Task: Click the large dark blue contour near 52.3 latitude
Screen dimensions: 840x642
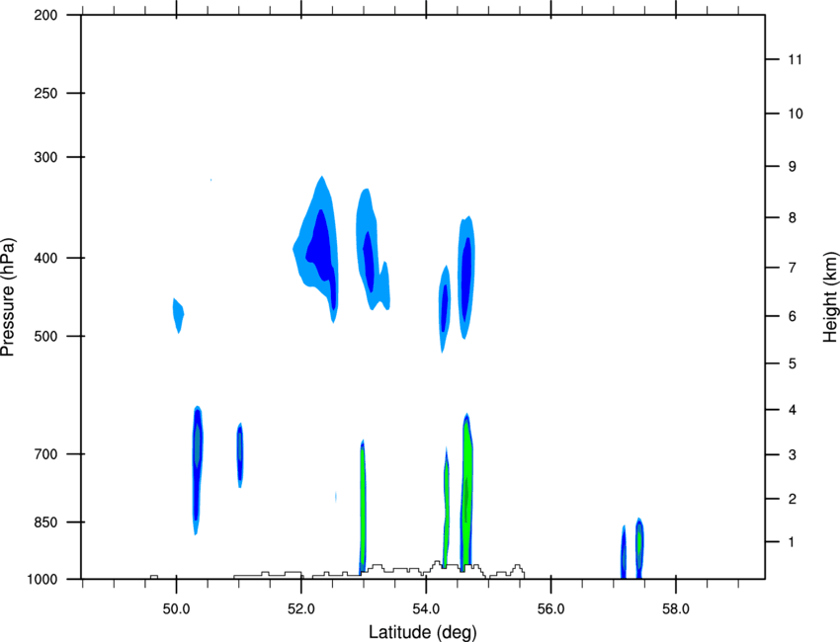Action: click(320, 246)
